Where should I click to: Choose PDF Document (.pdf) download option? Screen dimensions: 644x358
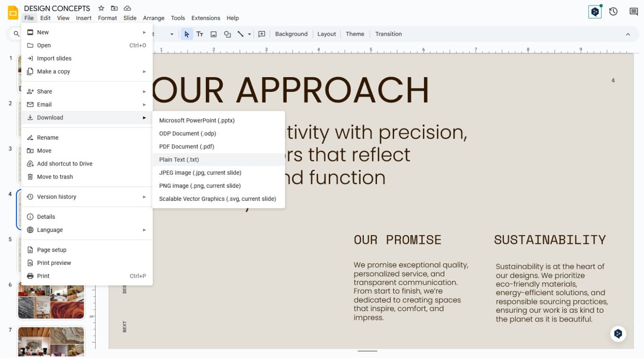coord(186,146)
